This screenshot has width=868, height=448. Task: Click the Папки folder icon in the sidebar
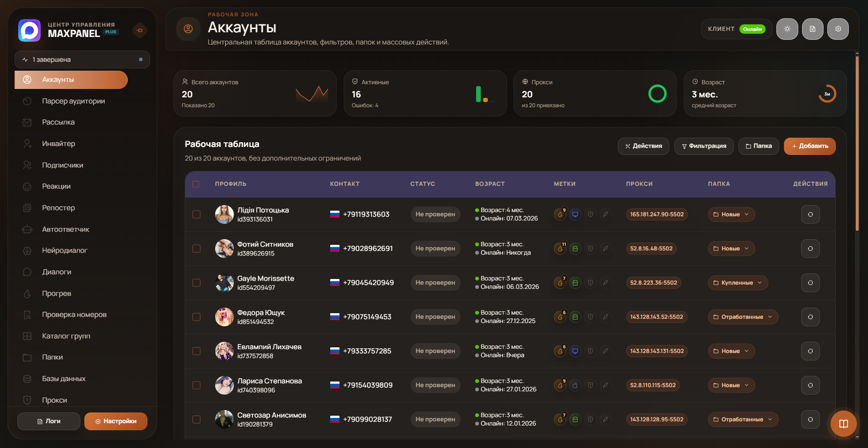tap(27, 357)
